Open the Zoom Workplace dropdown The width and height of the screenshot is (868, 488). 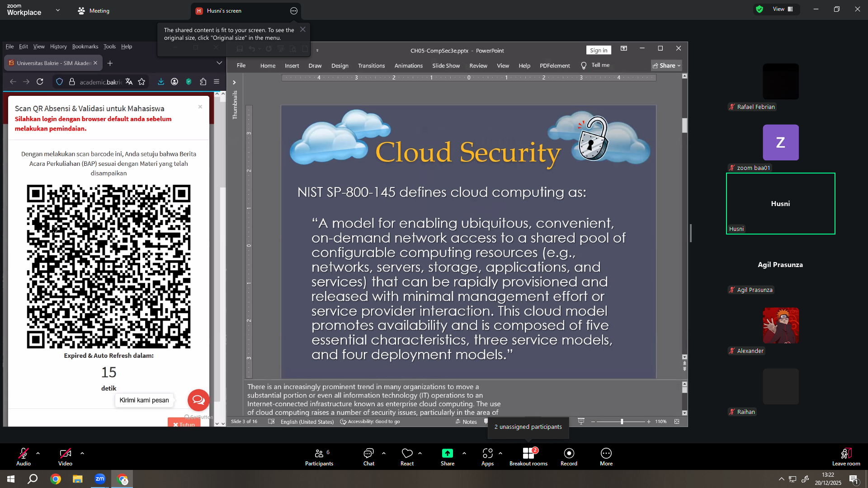click(58, 10)
